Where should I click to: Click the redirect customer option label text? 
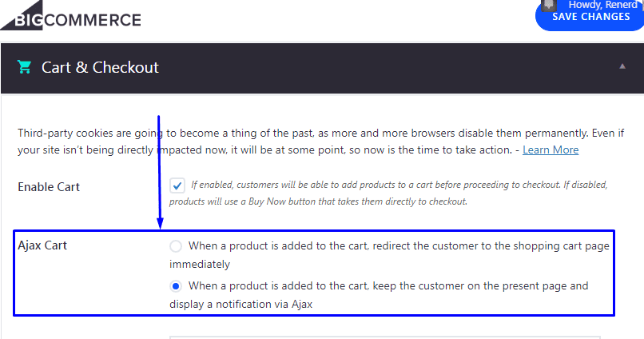click(389, 255)
